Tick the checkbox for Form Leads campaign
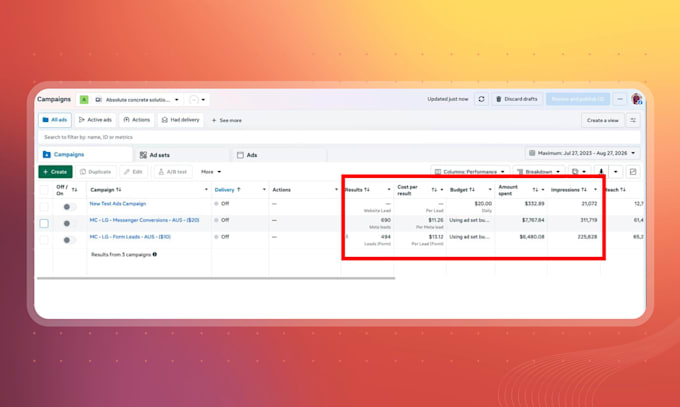The width and height of the screenshot is (680, 407). [x=44, y=240]
